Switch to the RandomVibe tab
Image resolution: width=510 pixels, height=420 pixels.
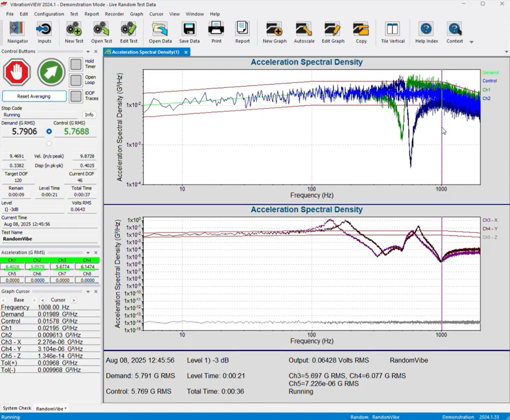click(x=51, y=409)
